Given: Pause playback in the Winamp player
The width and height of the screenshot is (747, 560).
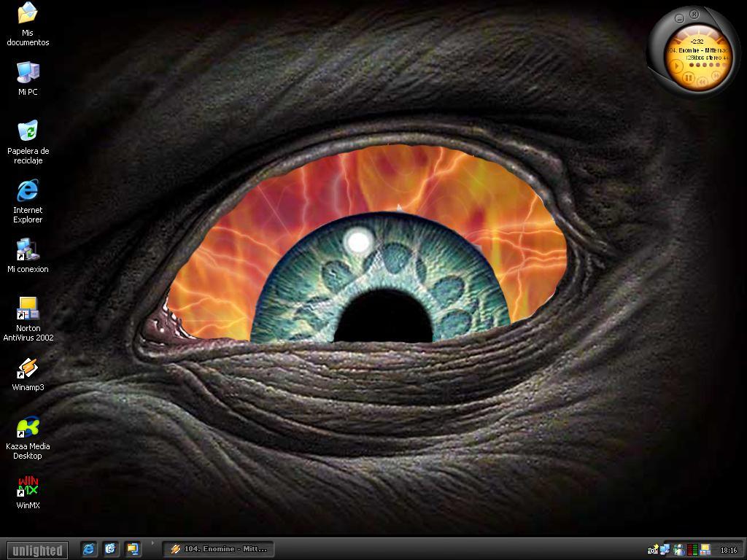Looking at the screenshot, I should 688,77.
